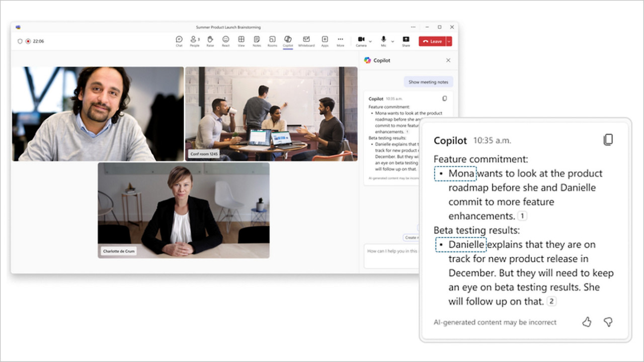Viewport: 644px width, 362px height.
Task: Open Apps in the meeting toolbar
Action: click(325, 41)
